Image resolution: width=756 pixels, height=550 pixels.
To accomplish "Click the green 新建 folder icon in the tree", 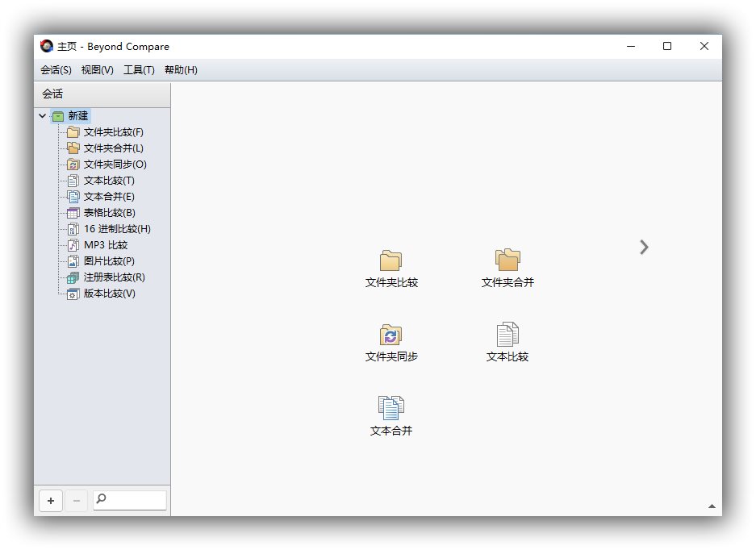I will point(58,116).
